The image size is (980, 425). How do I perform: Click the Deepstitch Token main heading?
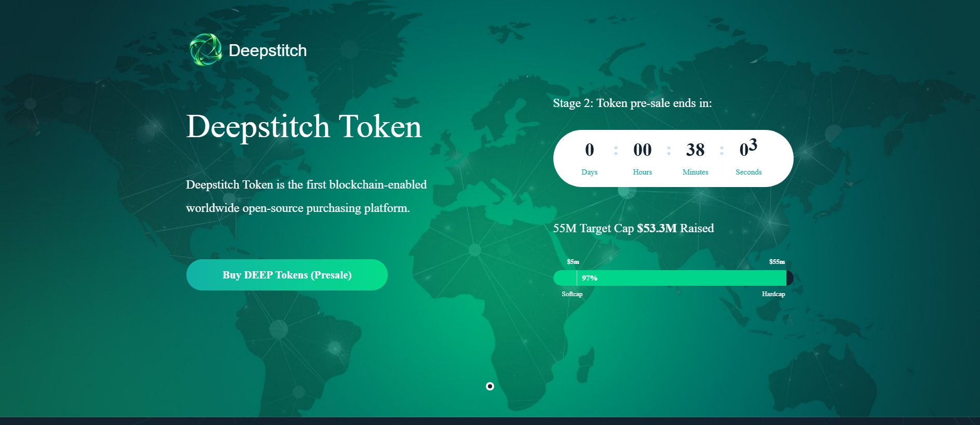(x=304, y=127)
